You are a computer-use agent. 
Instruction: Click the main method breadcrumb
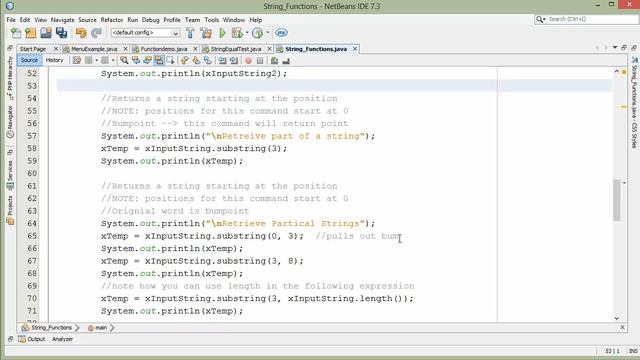[x=98, y=327]
